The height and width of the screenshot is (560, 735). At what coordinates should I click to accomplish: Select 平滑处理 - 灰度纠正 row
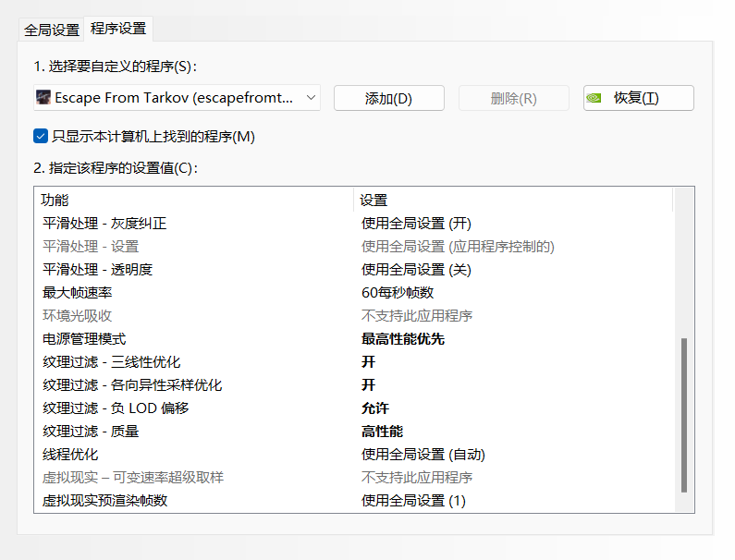(354, 223)
